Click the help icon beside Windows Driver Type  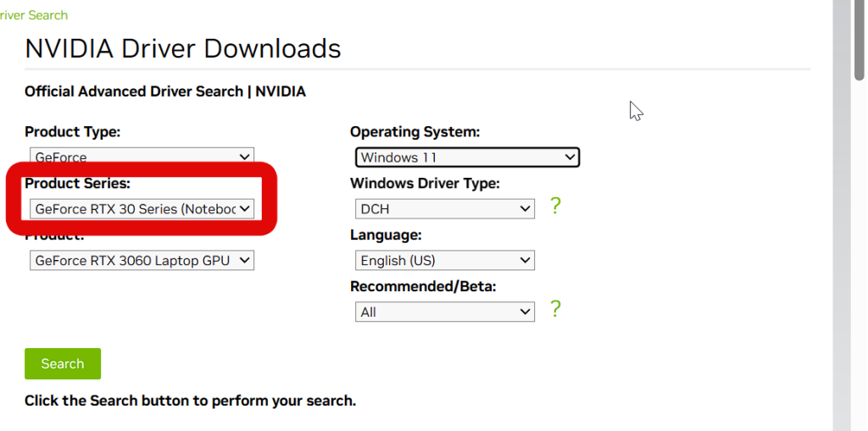(x=555, y=206)
